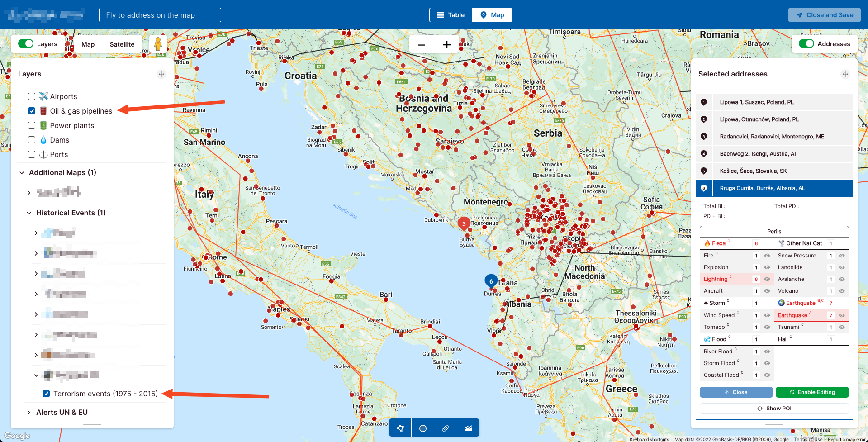This screenshot has height=442, width=868.
Task: Switch to the Table view
Action: coord(451,14)
